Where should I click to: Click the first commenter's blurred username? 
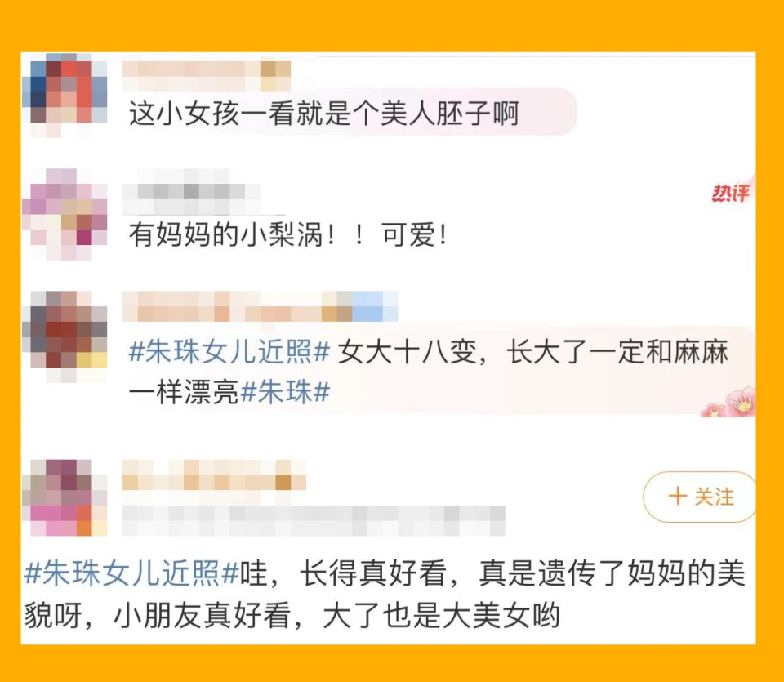click(x=207, y=76)
